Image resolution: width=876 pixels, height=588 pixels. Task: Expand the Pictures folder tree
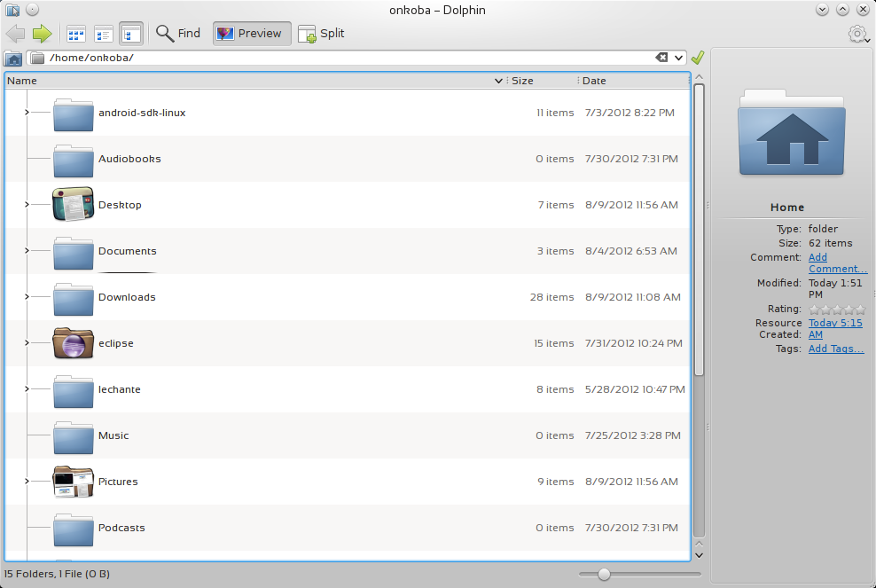[27, 482]
